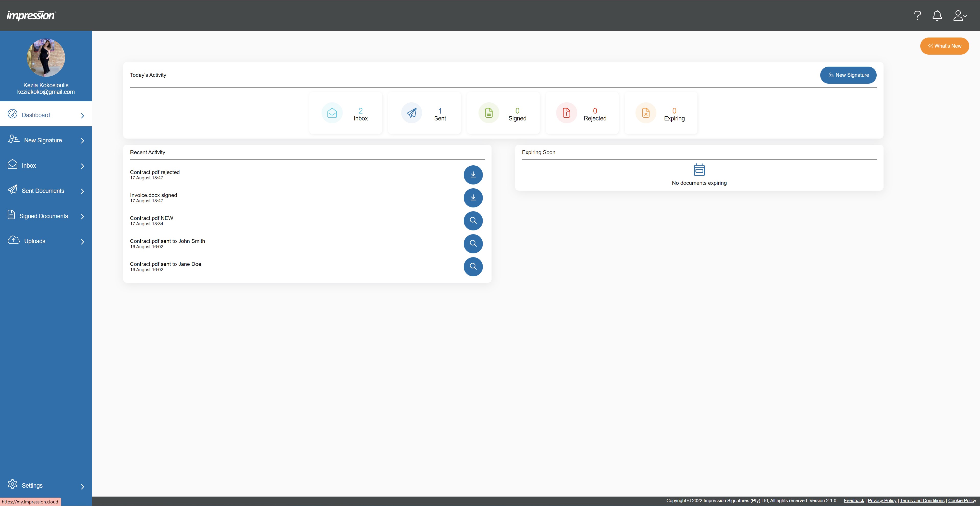The width and height of the screenshot is (980, 506).
Task: Expand the New Signature sidebar chevron
Action: 82,141
